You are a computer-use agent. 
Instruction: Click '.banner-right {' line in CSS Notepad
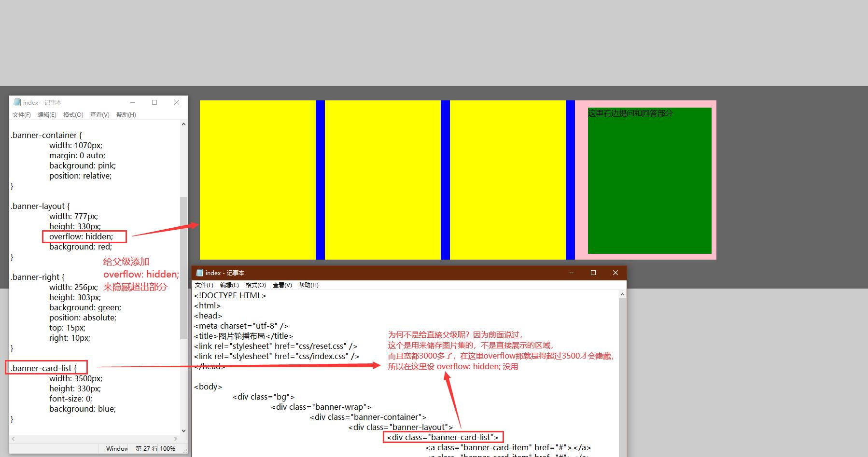[x=38, y=277]
